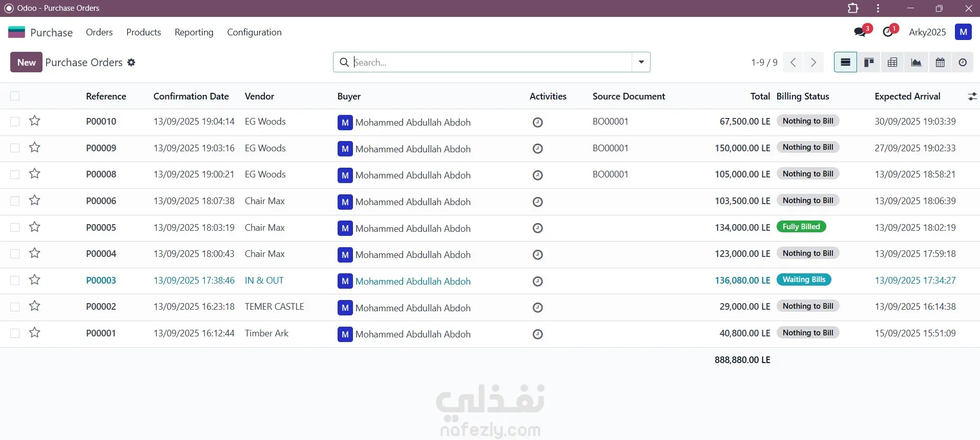Star order P00008 as favorite
The width and height of the screenshot is (980, 440).
click(x=34, y=174)
